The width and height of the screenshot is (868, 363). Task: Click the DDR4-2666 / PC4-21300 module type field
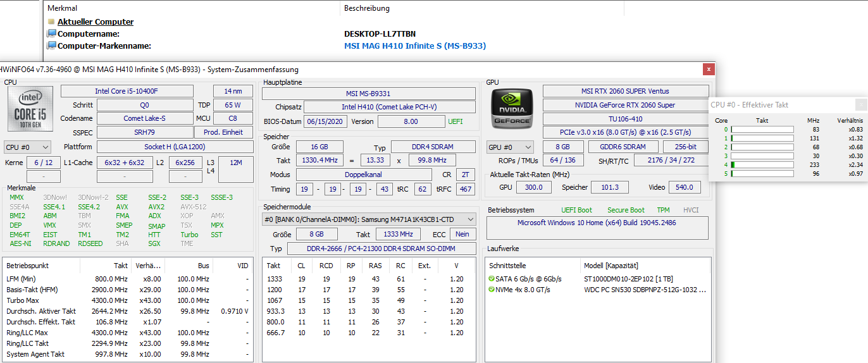tap(381, 249)
